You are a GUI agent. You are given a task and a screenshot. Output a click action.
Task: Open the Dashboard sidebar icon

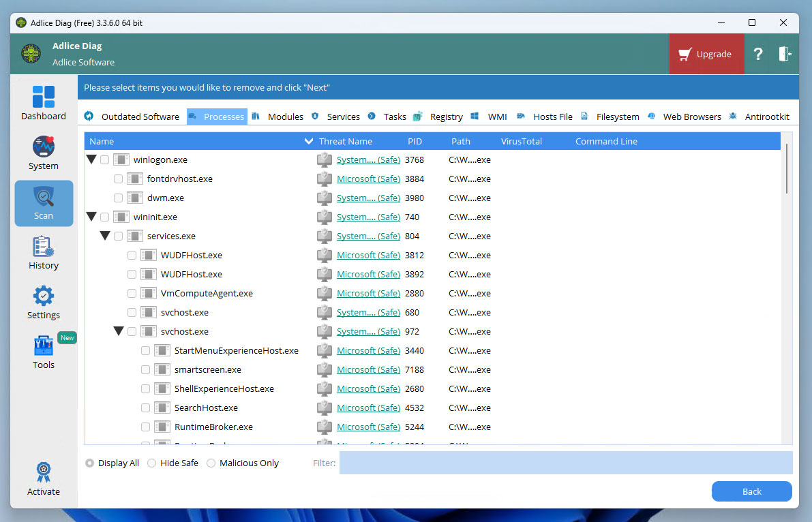click(44, 97)
